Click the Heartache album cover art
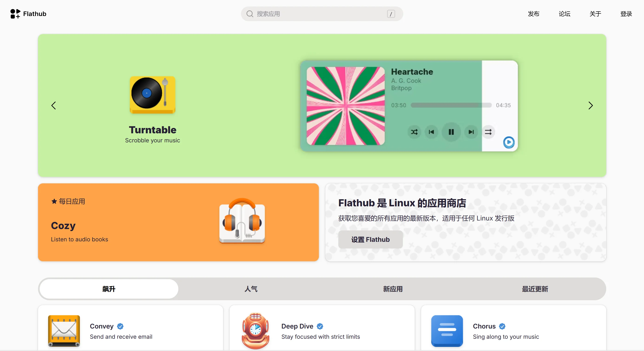The image size is (644, 351). click(346, 106)
